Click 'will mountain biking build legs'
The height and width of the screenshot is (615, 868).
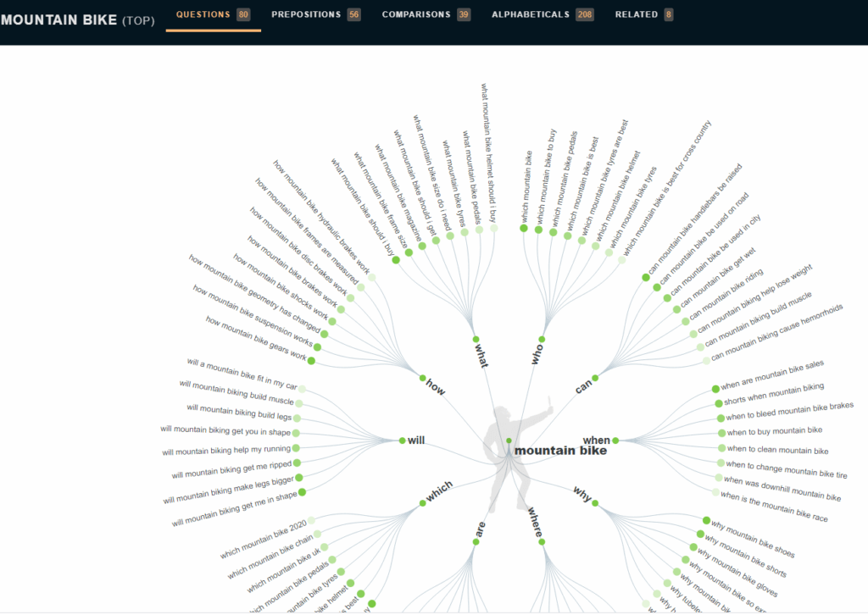[239, 412]
